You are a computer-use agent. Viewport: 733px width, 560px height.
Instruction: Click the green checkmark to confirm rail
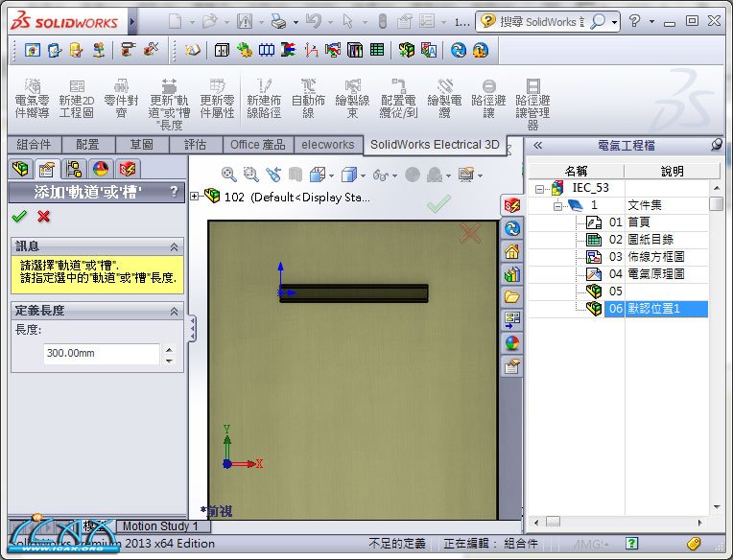point(19,217)
